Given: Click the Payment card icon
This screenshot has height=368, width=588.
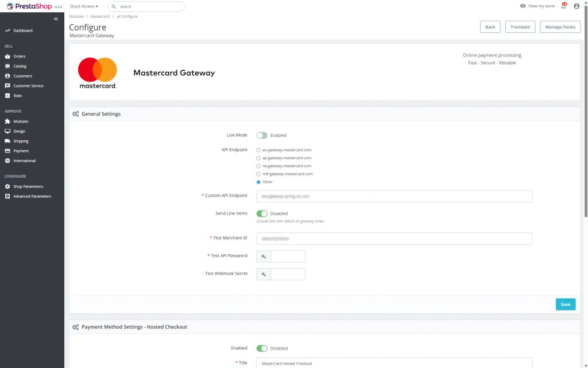Looking at the screenshot, I should (x=7, y=151).
